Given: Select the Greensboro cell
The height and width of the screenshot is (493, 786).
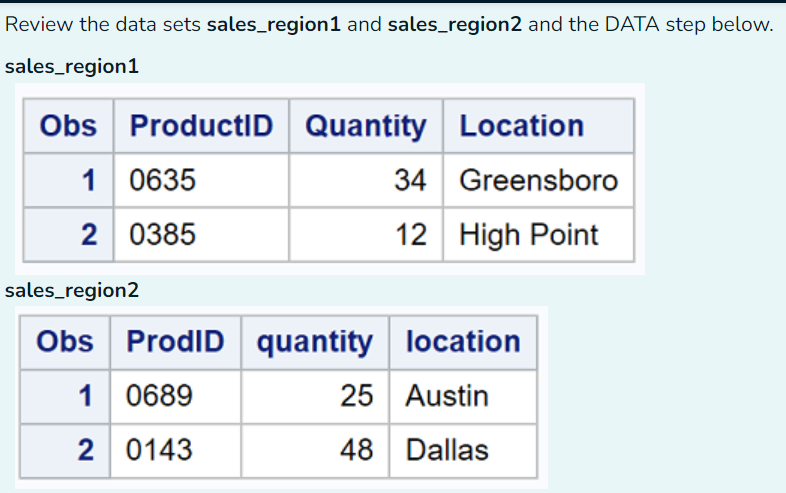Looking at the screenshot, I should tap(539, 180).
